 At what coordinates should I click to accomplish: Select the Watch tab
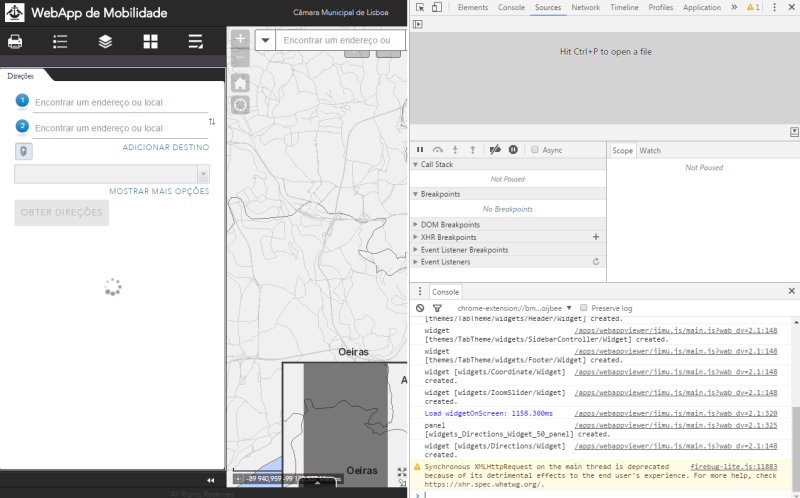click(x=650, y=150)
